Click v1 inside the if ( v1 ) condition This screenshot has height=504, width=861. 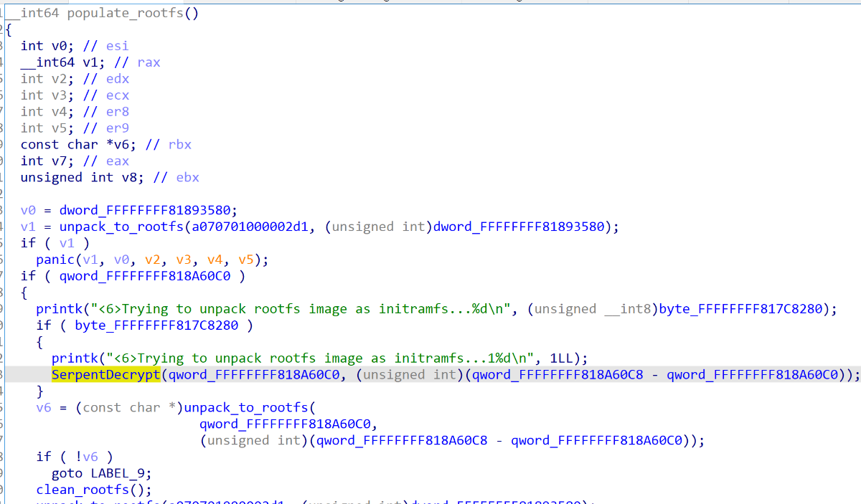(x=67, y=243)
